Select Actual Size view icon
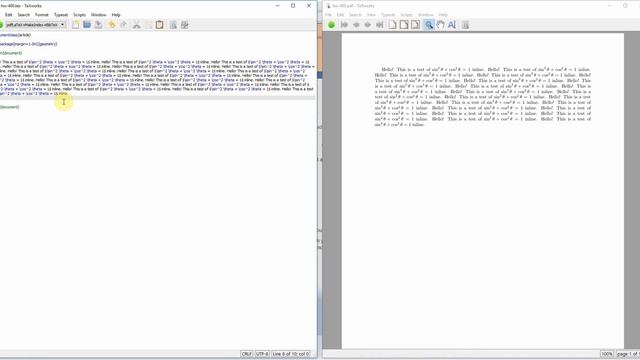This screenshot has height=360, width=640. coord(392,25)
